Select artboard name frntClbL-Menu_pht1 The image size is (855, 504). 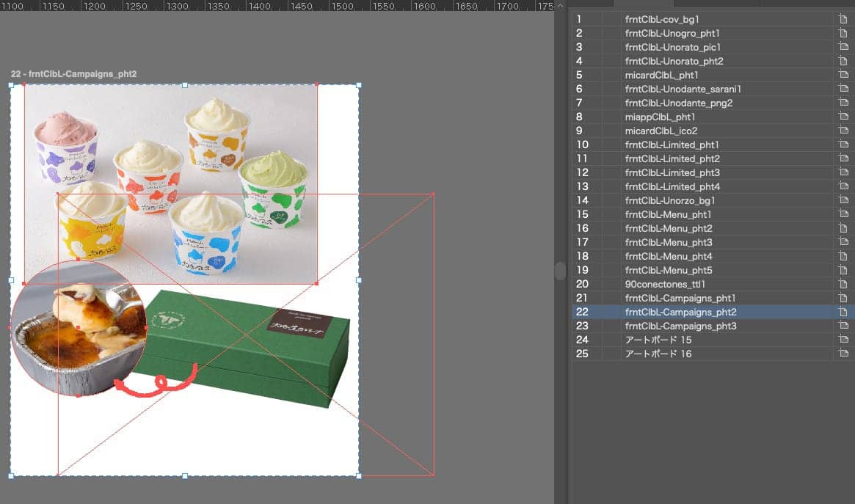[668, 214]
